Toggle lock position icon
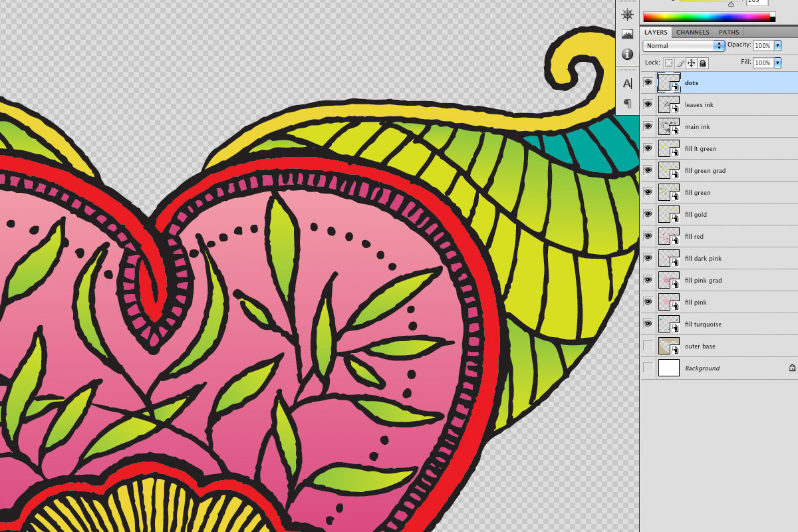 pos(692,63)
